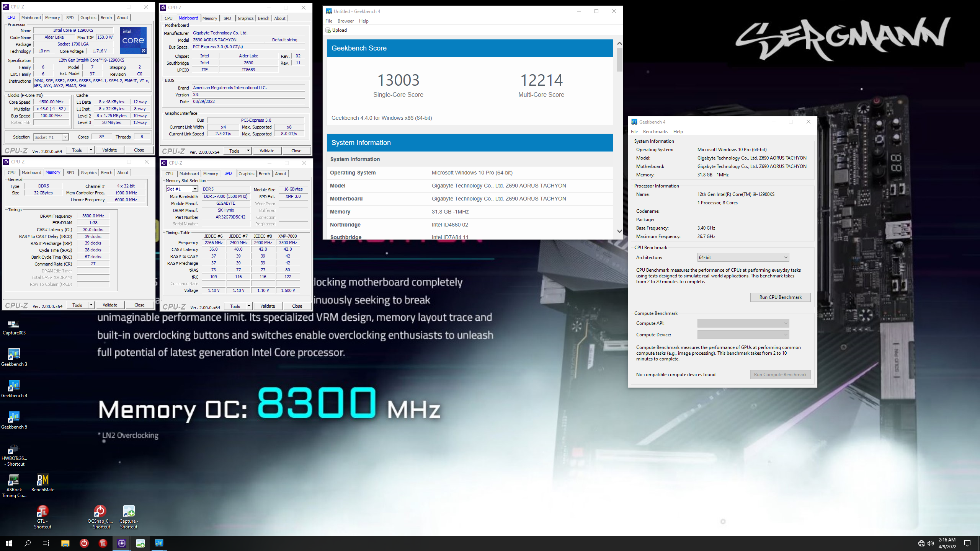Expand Tools arrow in CPU-Z Memory window

[91, 305]
